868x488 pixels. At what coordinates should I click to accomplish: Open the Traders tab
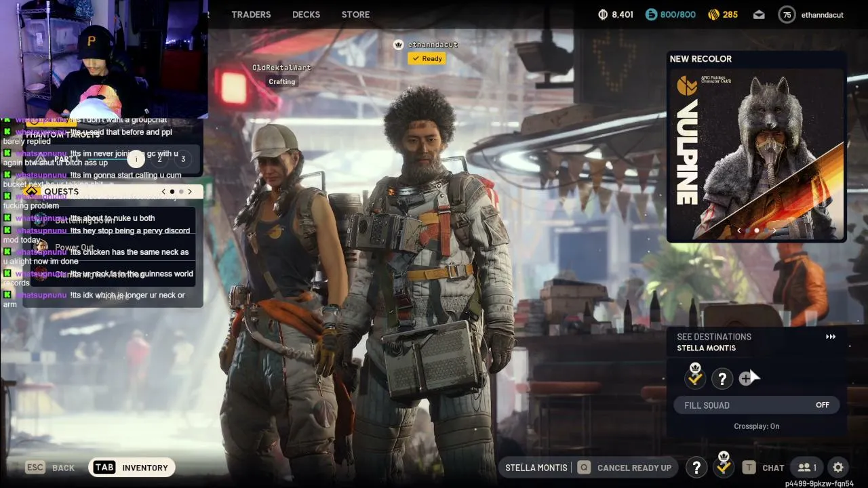click(x=251, y=14)
